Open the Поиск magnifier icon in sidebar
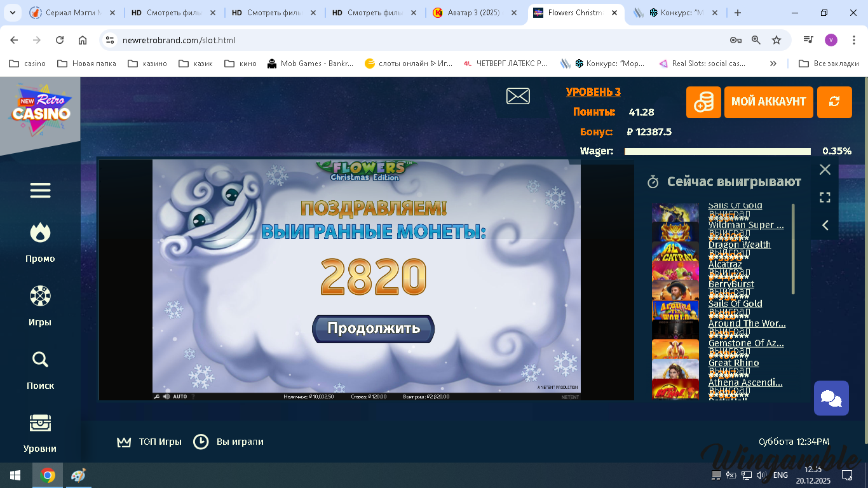Image resolution: width=868 pixels, height=488 pixels. 40,360
